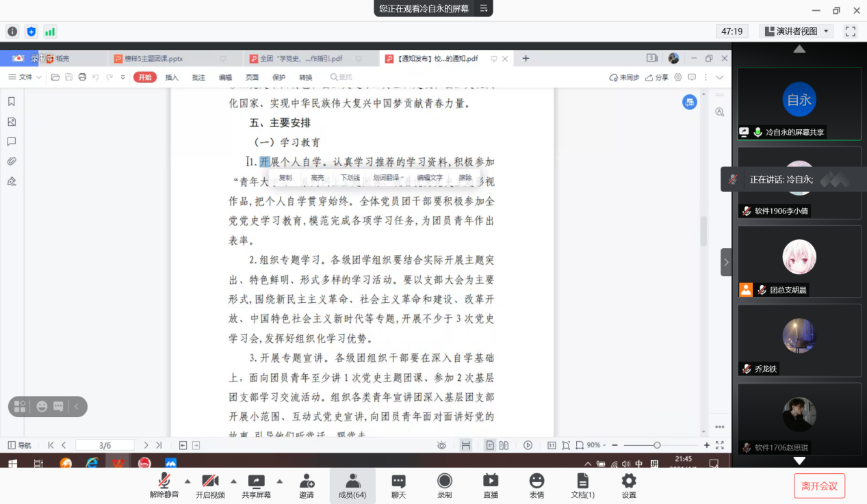Screen dimensions: 867x504
Task: Unmute microphone with 解除静音 button
Action: [x=164, y=484]
